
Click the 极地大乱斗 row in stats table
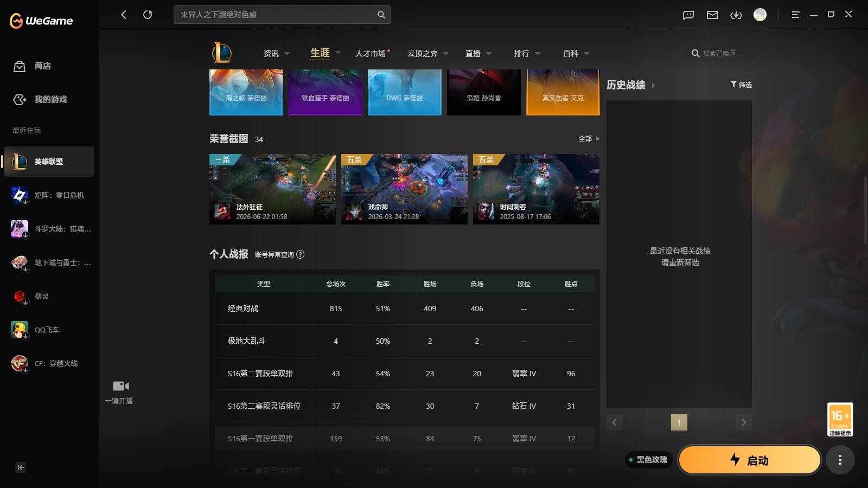coord(405,341)
